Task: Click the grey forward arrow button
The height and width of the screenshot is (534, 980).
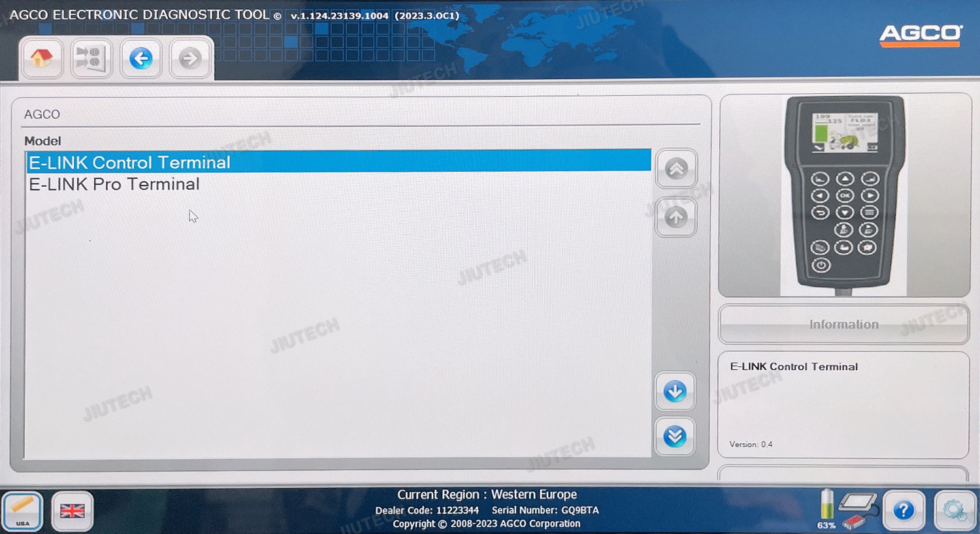Action: pos(190,59)
